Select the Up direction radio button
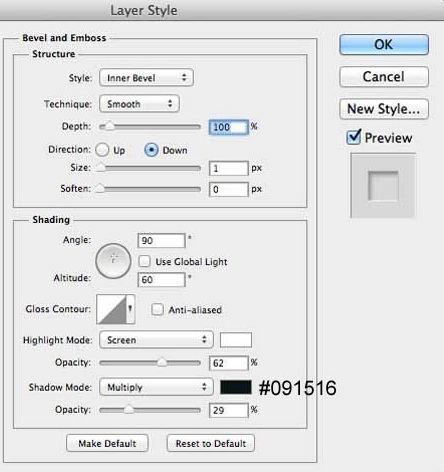 pyautogui.click(x=102, y=150)
